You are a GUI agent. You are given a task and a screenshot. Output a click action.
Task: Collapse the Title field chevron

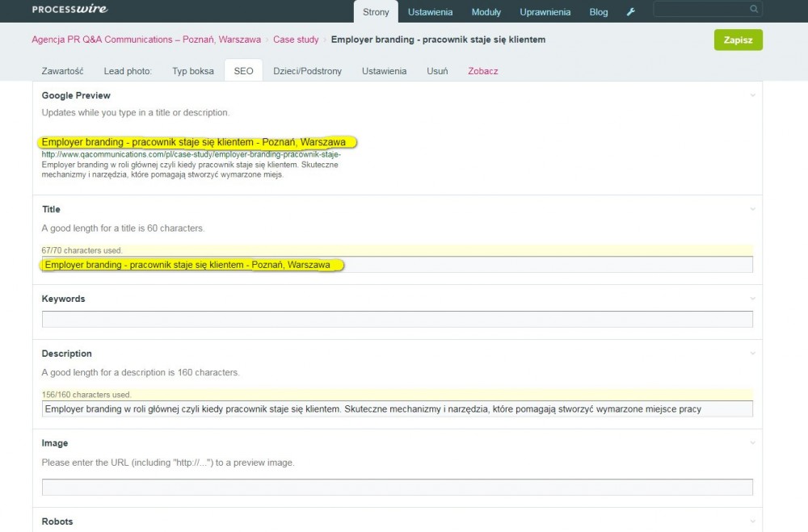coord(752,209)
